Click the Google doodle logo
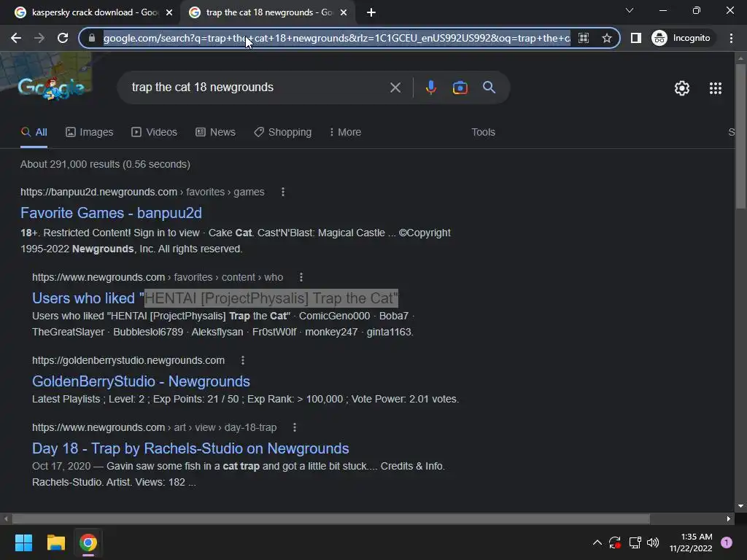The height and width of the screenshot is (560, 747). (51, 87)
